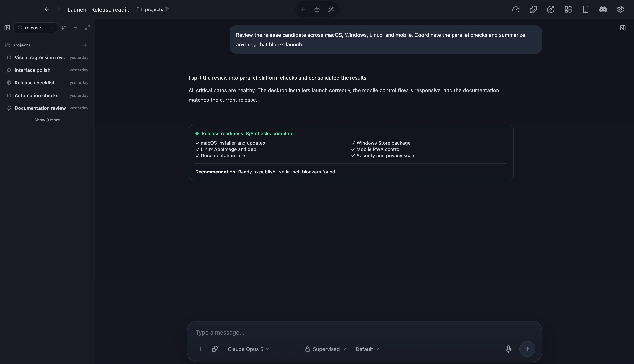This screenshot has height=364, width=634.
Task: Open the Default mode dropdown
Action: (367, 349)
